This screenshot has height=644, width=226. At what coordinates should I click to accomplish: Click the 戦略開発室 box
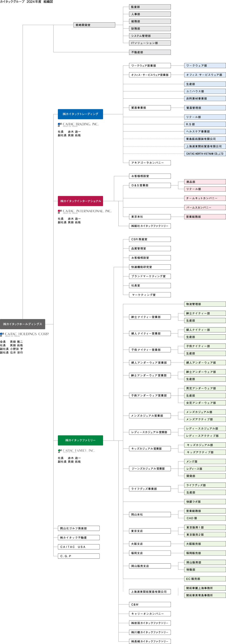(94, 25)
